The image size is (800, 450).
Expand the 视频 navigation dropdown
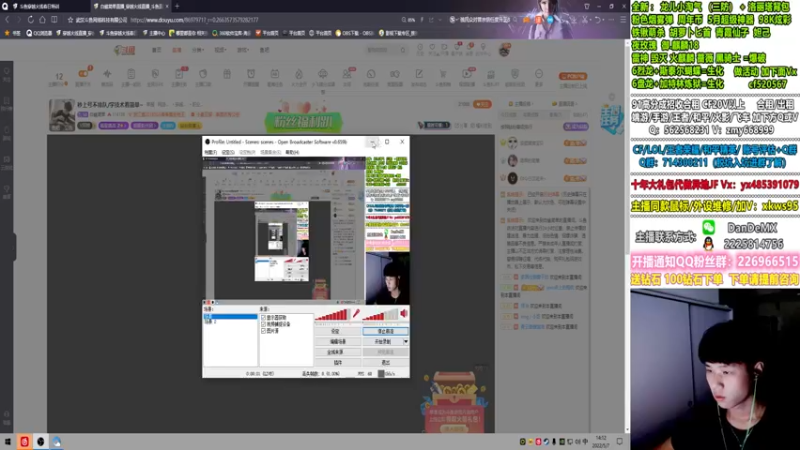pos(220,50)
